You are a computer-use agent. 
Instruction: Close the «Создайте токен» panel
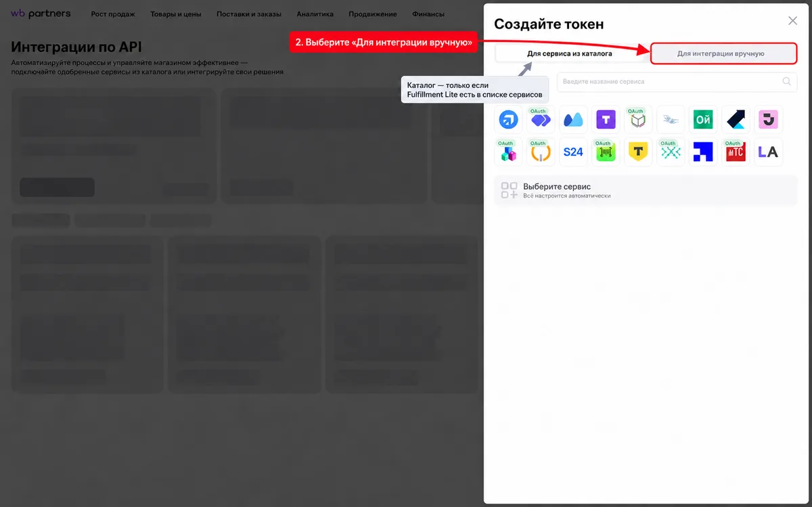793,21
